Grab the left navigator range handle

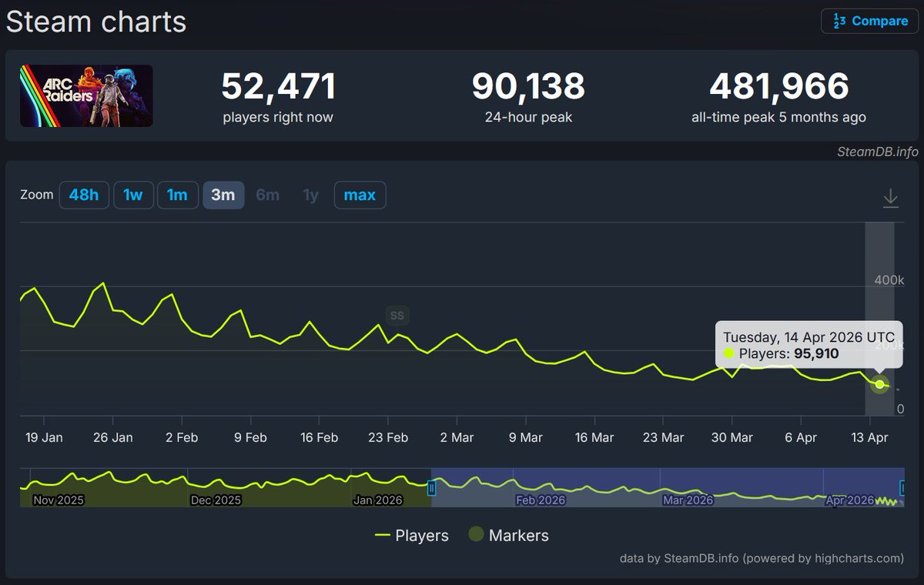point(432,487)
